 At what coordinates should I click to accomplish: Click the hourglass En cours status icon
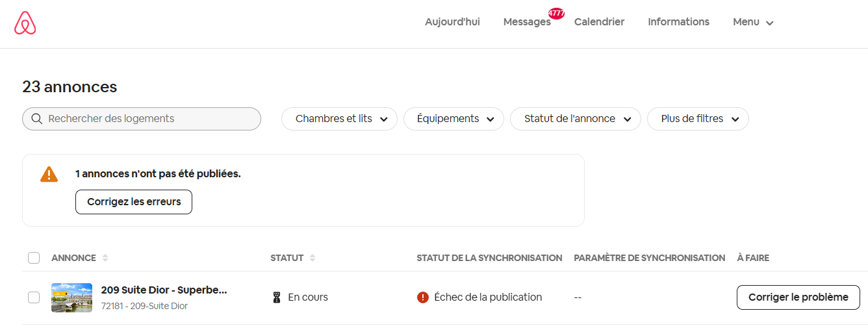click(x=277, y=297)
